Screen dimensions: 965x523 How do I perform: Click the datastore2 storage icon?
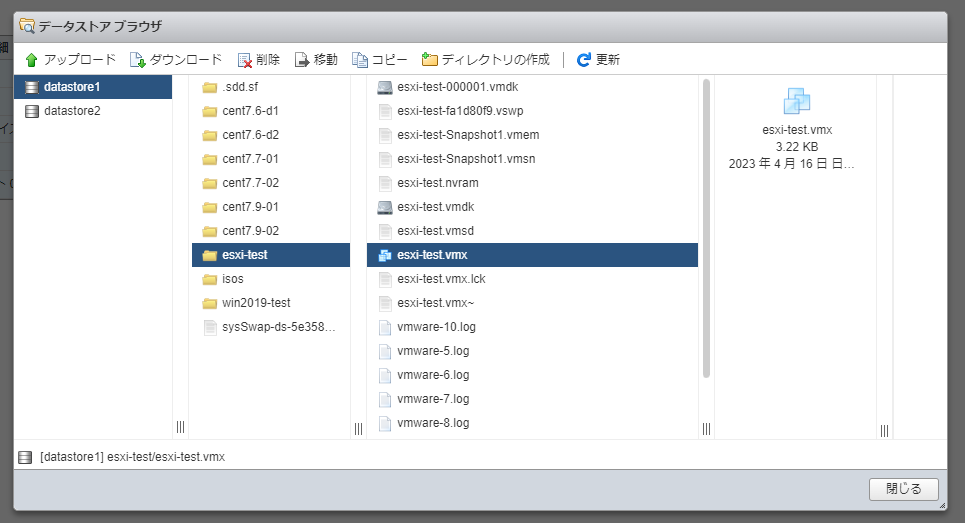point(31,111)
